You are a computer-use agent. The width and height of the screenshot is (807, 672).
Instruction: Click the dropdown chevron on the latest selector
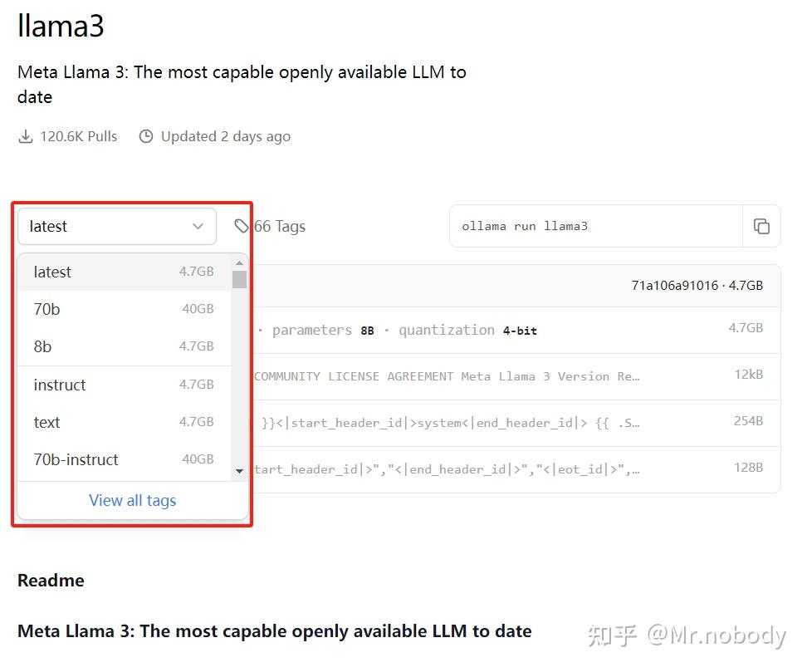198,226
